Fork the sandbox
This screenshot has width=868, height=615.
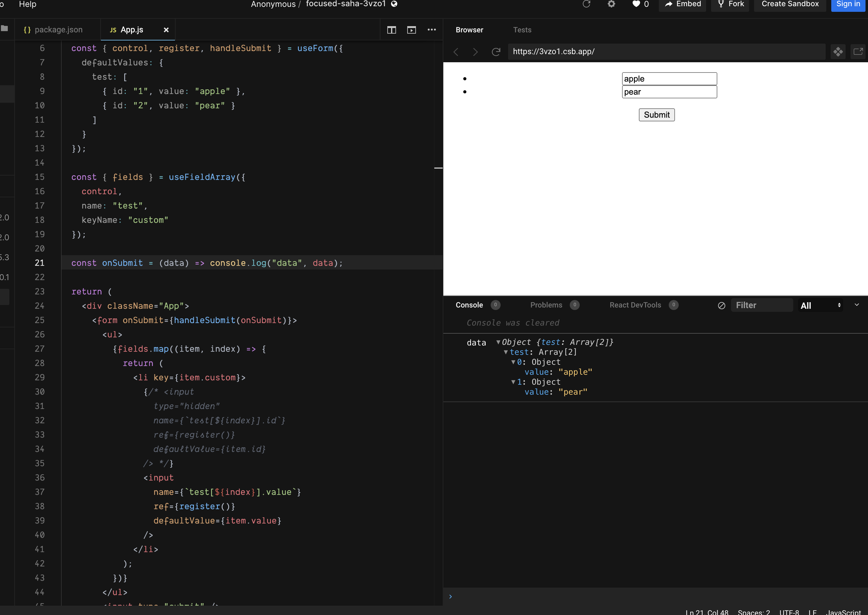(x=730, y=5)
